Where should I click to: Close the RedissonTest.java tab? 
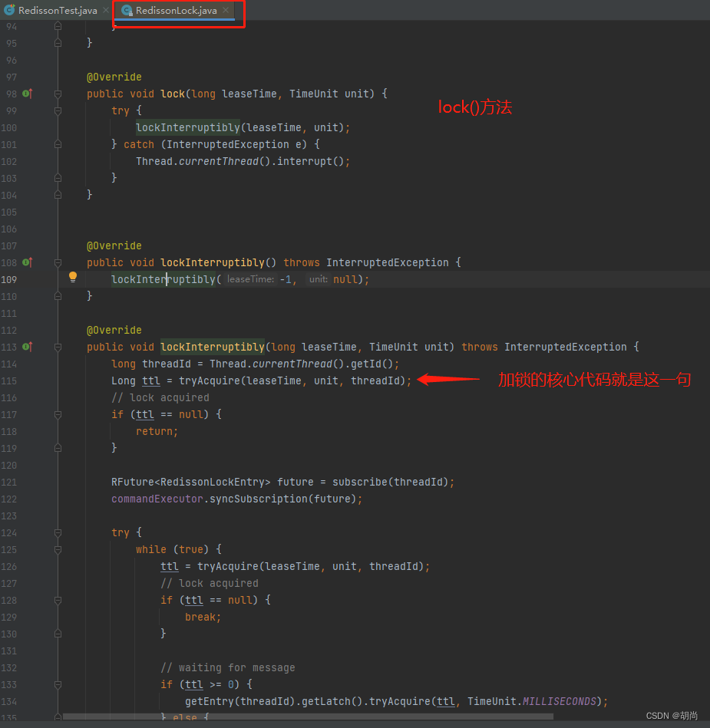[x=106, y=10]
